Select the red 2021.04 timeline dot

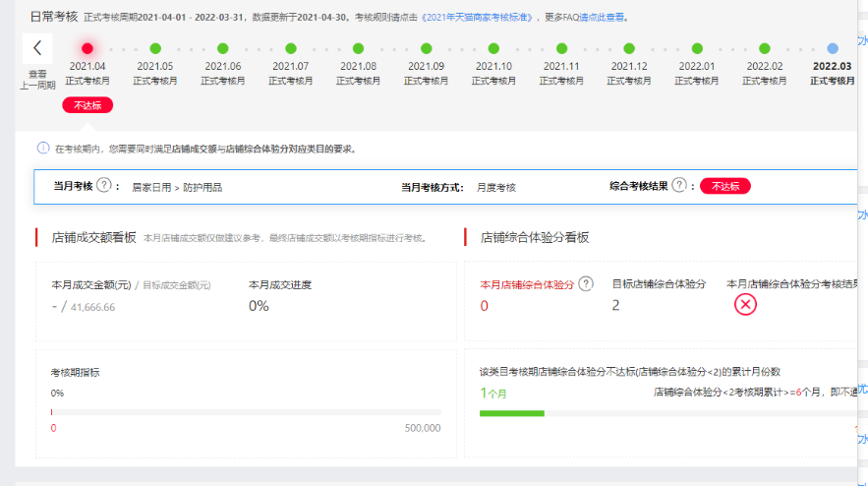click(x=87, y=48)
